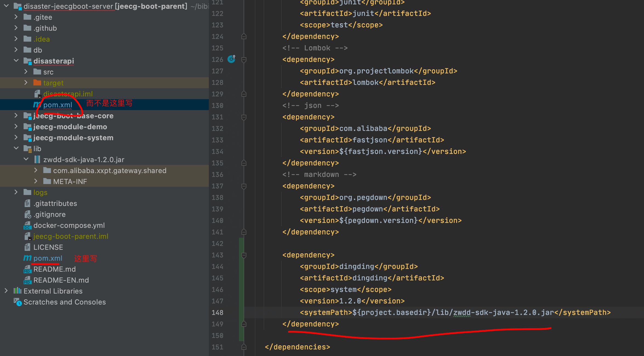Screen dimensions: 644x356
Task: Click the README.md markdown file icon
Action: tap(27, 269)
